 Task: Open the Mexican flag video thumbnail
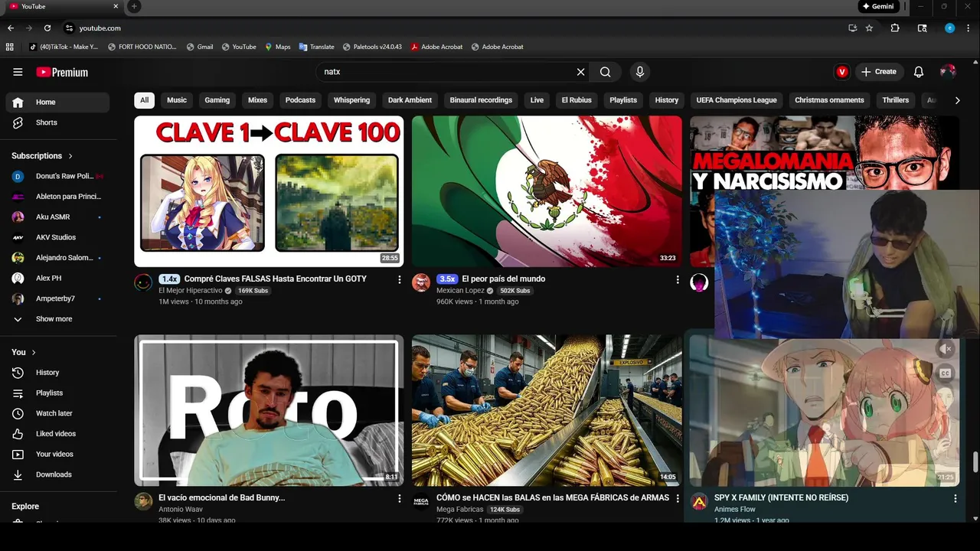(547, 191)
